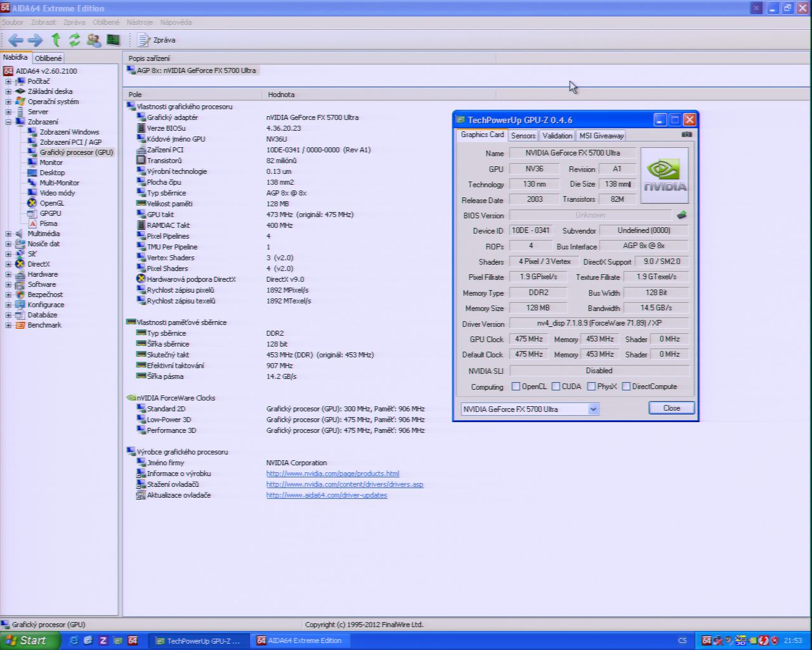Open the aida64.com driver-updates link
This screenshot has width=812, height=650.
pos(327,495)
